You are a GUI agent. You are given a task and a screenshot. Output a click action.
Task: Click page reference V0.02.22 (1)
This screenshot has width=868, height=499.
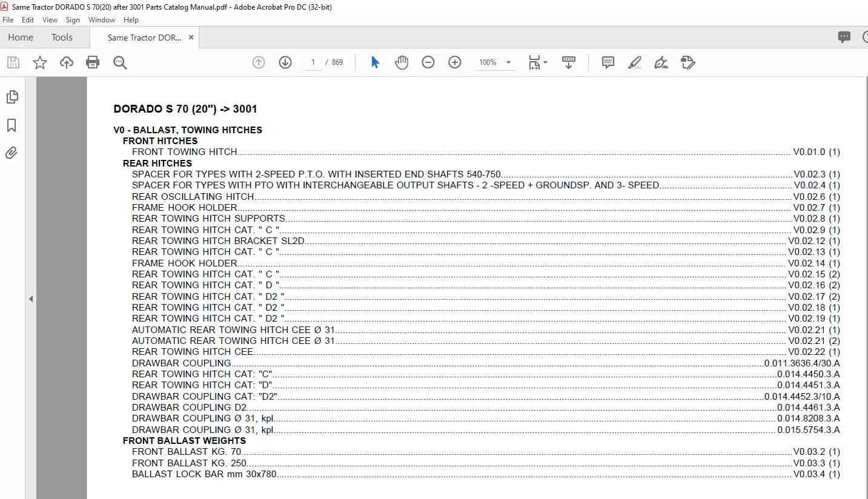(x=814, y=352)
